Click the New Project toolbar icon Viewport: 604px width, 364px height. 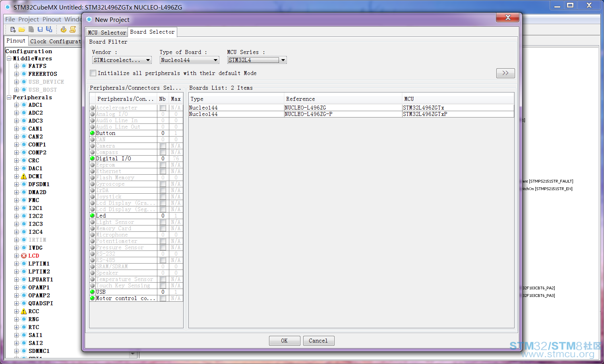pyautogui.click(x=13, y=29)
